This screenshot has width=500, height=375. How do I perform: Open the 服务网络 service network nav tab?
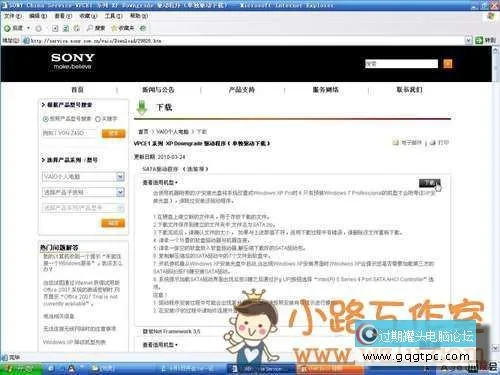click(x=325, y=90)
